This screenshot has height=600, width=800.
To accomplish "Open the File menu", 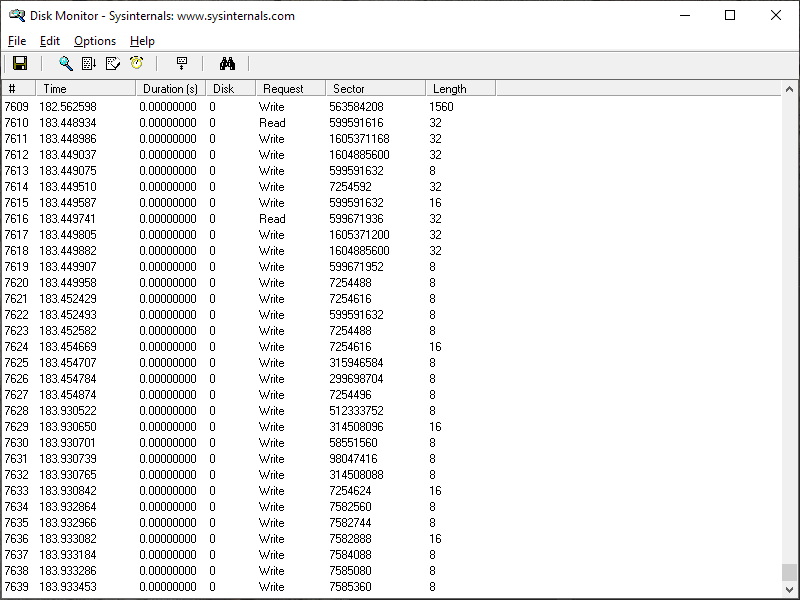I will [17, 41].
